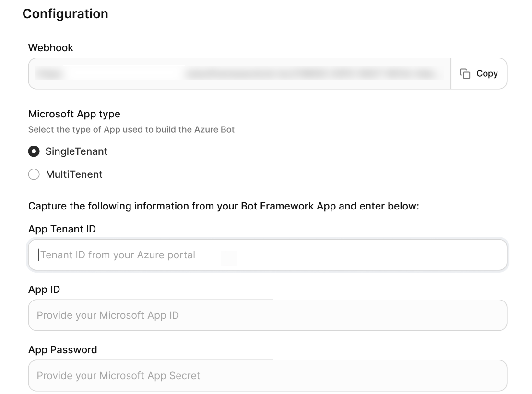Click the 'Tenant ID from your Azure portal' placeholder
The height and width of the screenshot is (394, 532).
pos(118,255)
